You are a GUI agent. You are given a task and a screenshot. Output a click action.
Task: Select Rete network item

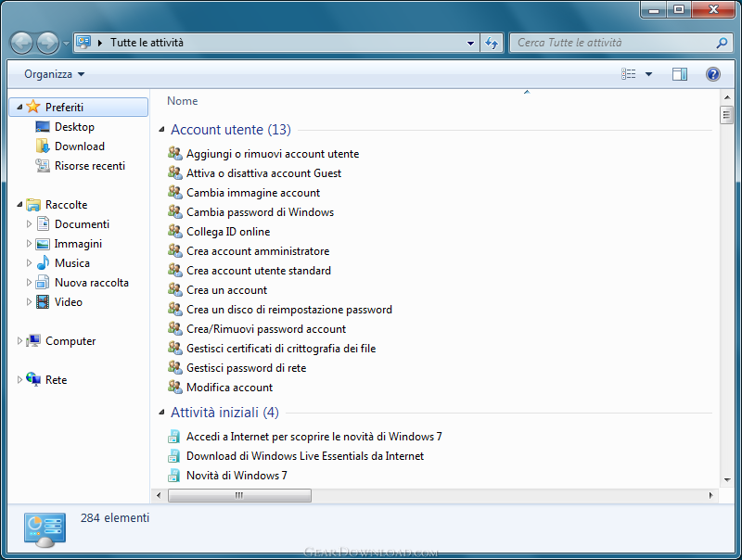point(56,380)
